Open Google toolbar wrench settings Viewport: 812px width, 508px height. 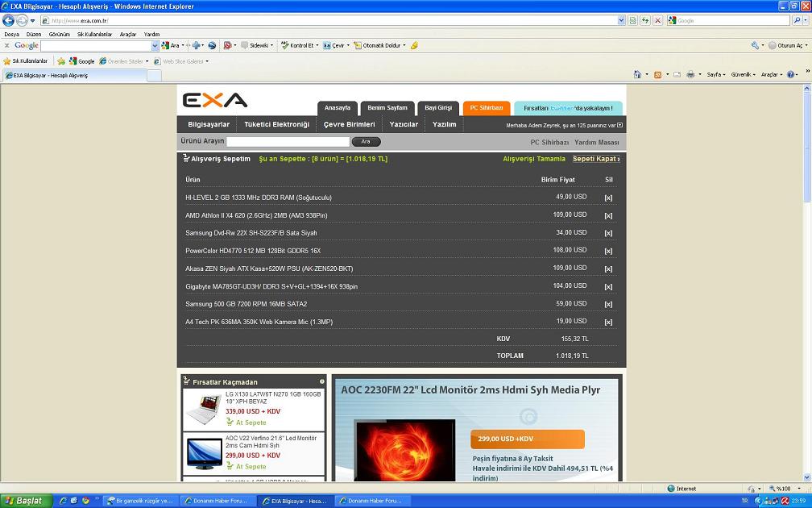(755, 46)
